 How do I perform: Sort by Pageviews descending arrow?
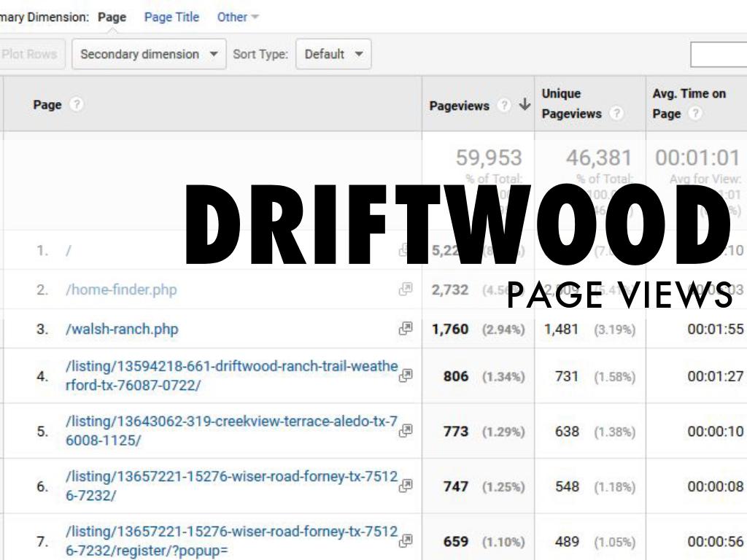[x=524, y=106]
